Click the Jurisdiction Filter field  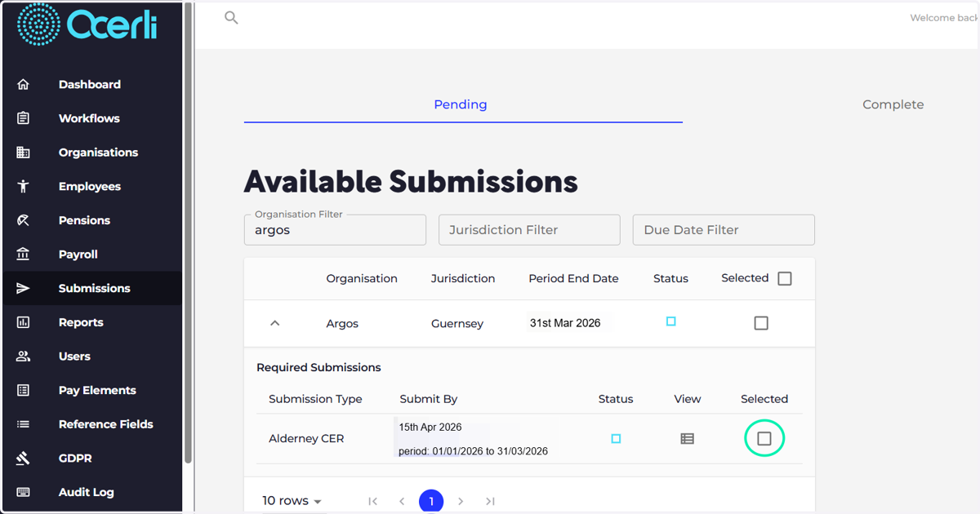coord(529,230)
